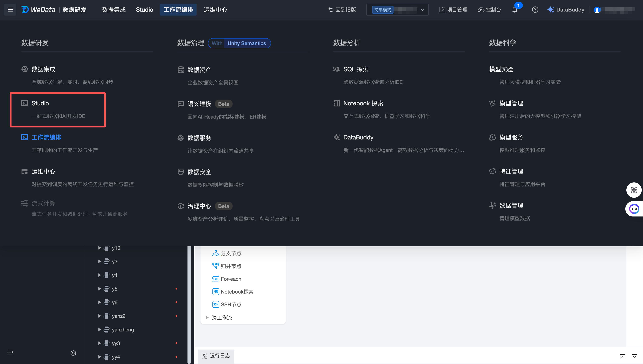This screenshot has width=643, height=364.
Task: Expand the y5 tree item
Action: (99, 289)
